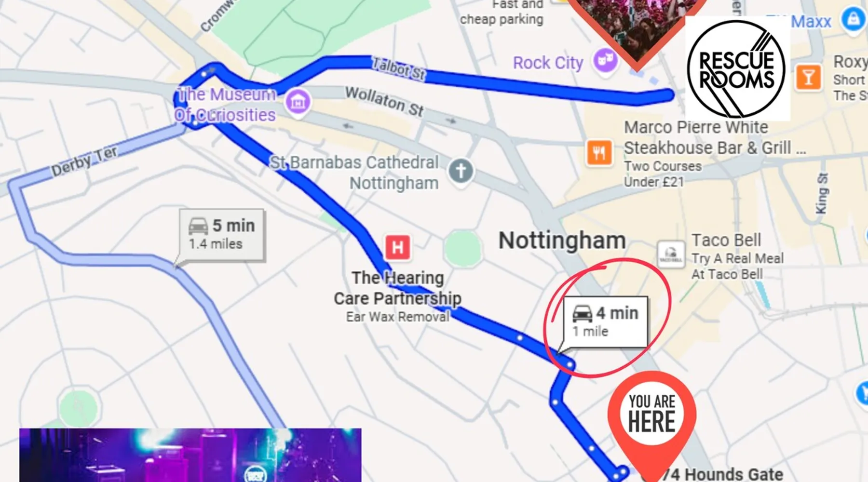868x482 pixels.
Task: Select the Talbot St road label
Action: point(398,68)
